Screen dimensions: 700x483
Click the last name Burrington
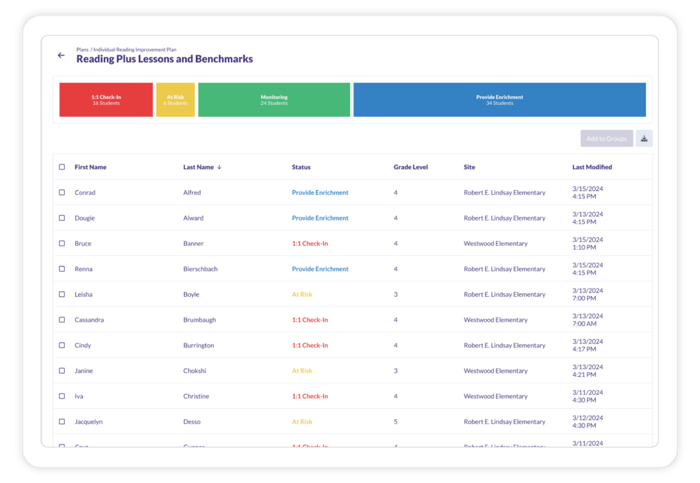pos(199,345)
